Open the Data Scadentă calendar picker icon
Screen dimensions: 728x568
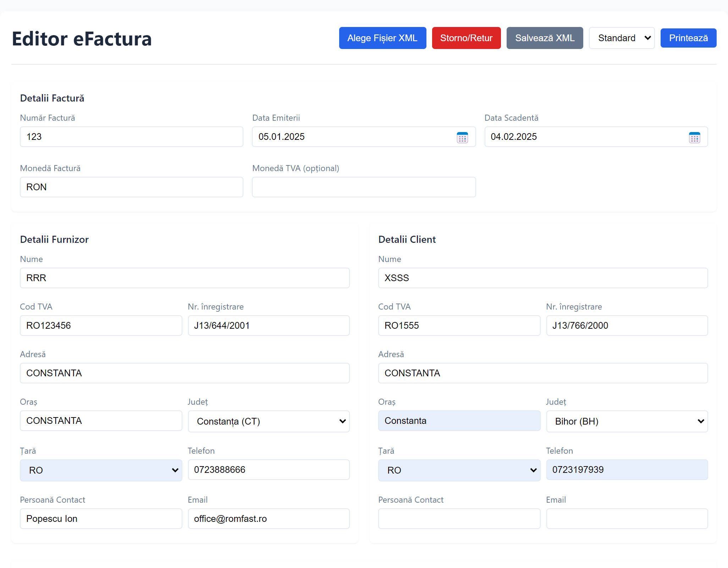click(x=694, y=137)
